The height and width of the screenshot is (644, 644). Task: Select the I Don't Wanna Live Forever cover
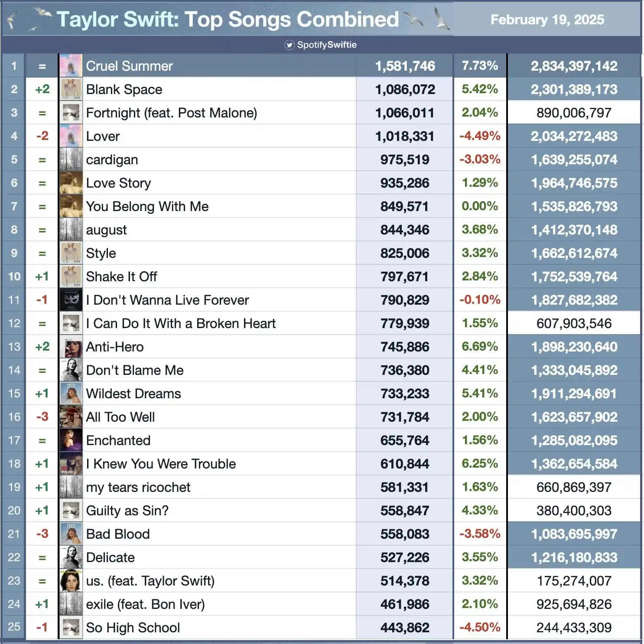(x=71, y=300)
